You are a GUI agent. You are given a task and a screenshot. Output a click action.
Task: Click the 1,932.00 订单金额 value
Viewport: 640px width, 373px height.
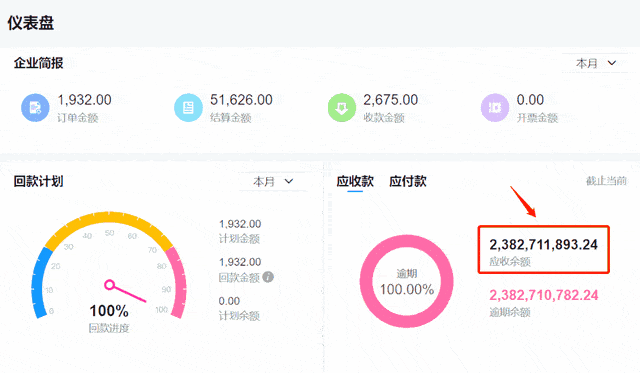tap(84, 100)
